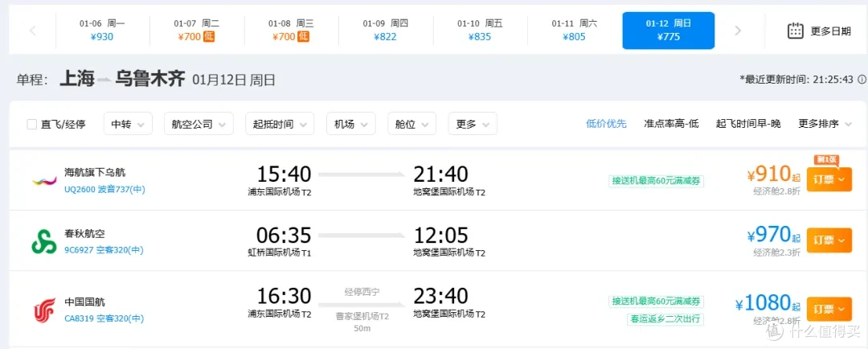Screen dimensions: 868x349
Task: Click 订票 for the ¥1080 Air China flight
Action: (829, 309)
